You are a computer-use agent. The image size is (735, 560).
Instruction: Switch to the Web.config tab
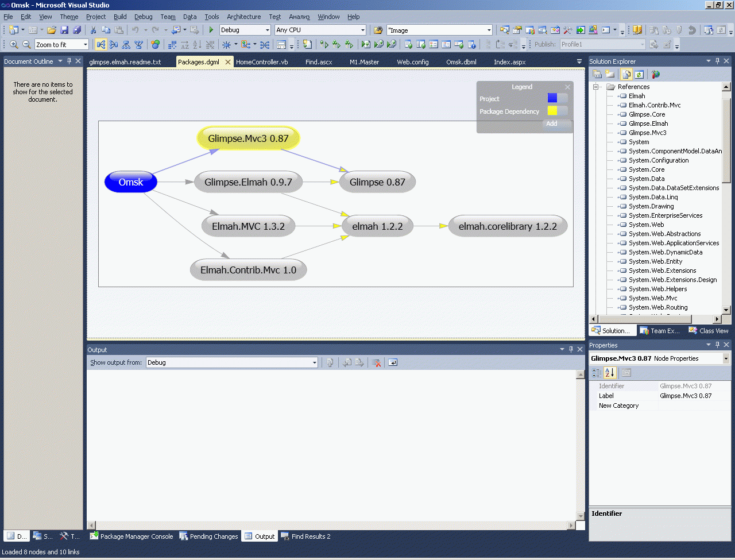click(x=413, y=62)
